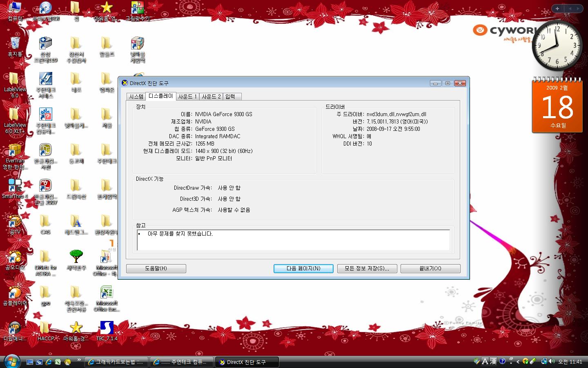Open the 삼성 프린터119 shortcut
Image resolution: width=588 pixels, height=368 pixels.
point(46,49)
